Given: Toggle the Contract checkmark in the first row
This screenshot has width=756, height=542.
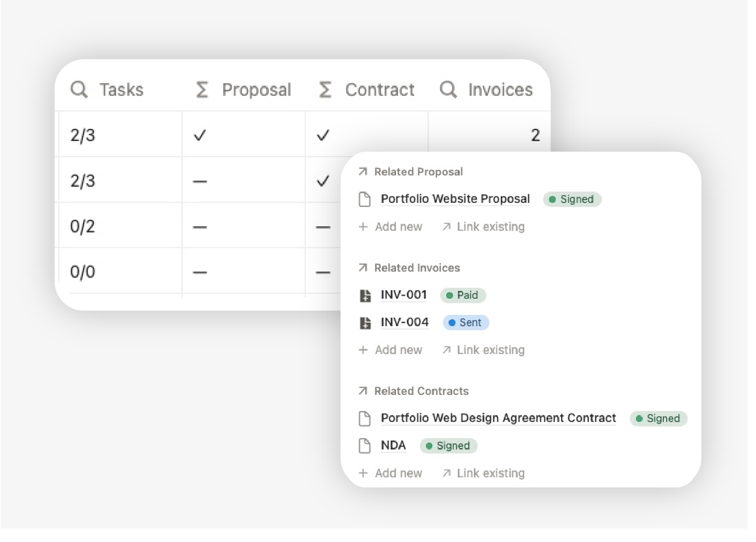Looking at the screenshot, I should 323,135.
